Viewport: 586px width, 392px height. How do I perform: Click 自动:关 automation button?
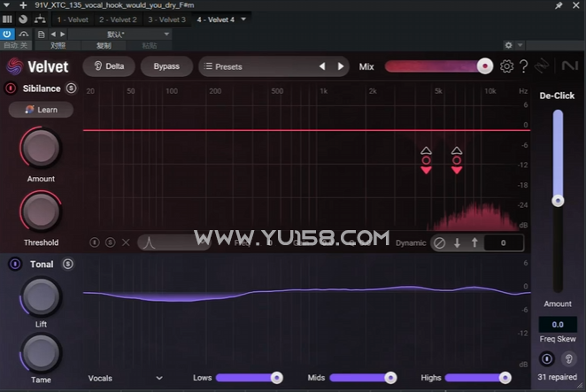pos(16,46)
